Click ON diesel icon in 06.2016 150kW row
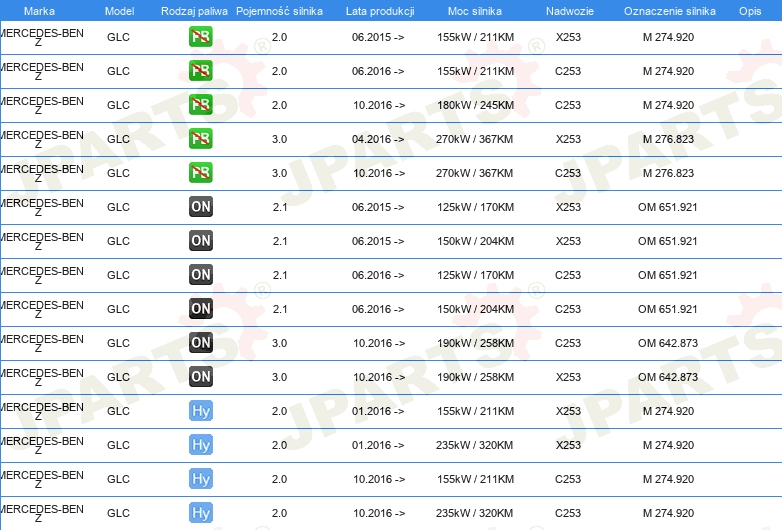Viewport: 782px width, 530px height. coord(200,309)
